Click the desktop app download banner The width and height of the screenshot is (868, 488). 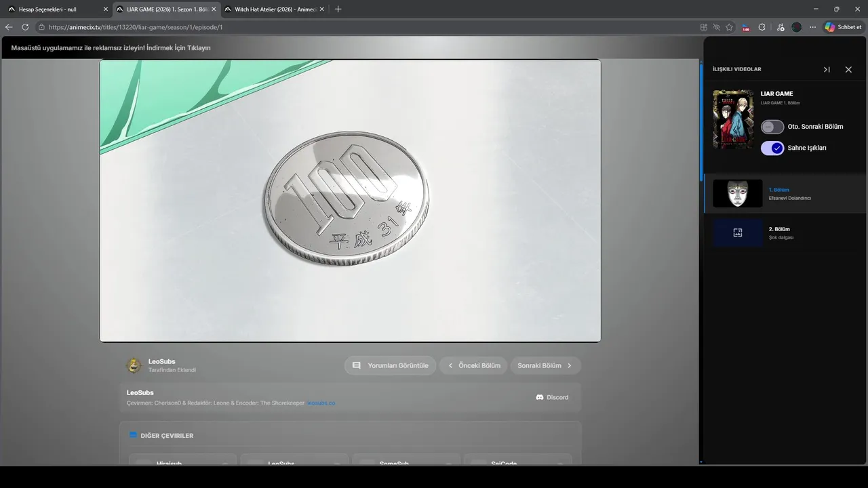coord(111,48)
